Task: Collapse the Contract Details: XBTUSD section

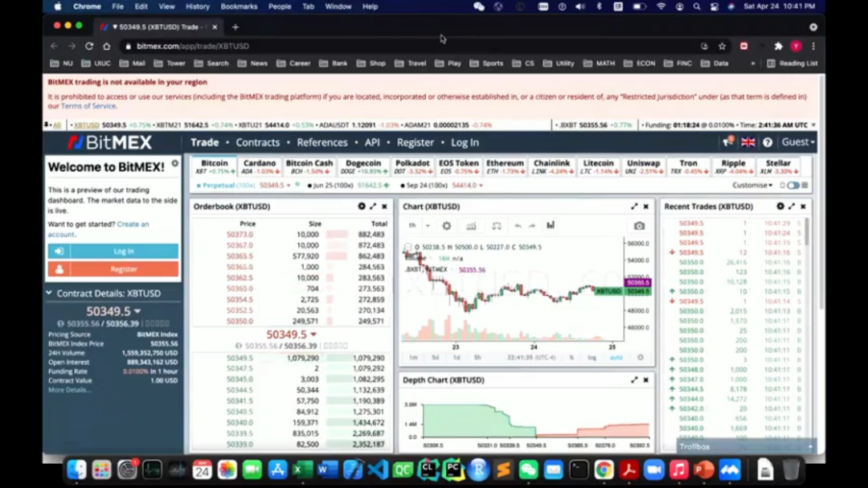Action: click(x=49, y=293)
